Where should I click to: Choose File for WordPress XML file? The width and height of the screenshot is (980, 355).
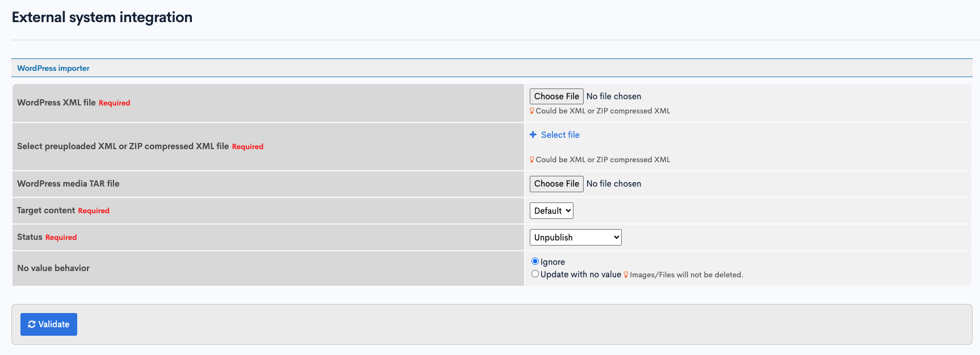pos(556,96)
